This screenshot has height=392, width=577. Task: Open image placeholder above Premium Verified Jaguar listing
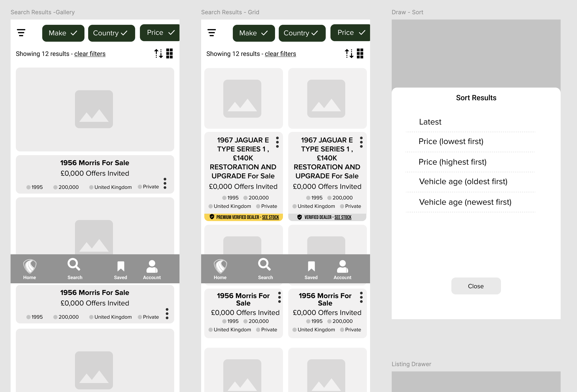point(243,98)
